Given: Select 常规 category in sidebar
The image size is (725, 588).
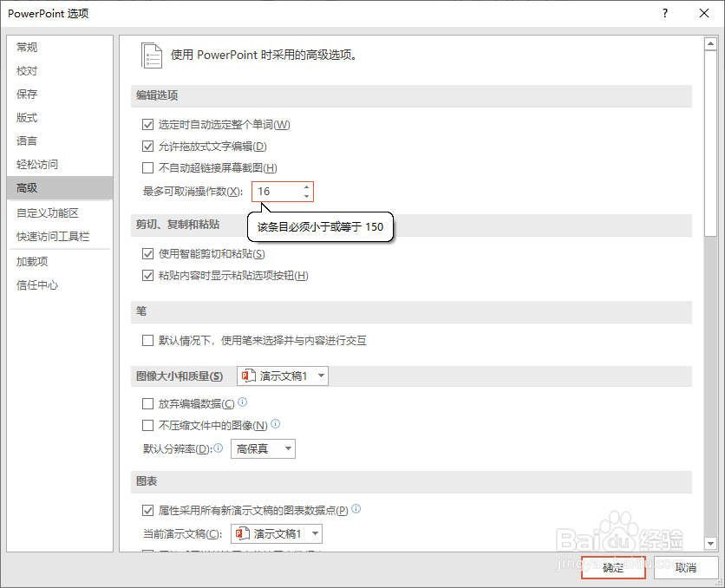Looking at the screenshot, I should 60,47.
